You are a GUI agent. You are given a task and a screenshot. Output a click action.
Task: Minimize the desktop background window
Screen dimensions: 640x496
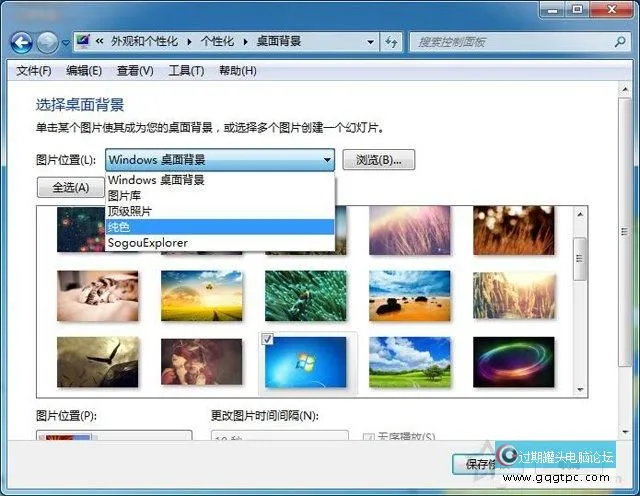click(x=553, y=9)
